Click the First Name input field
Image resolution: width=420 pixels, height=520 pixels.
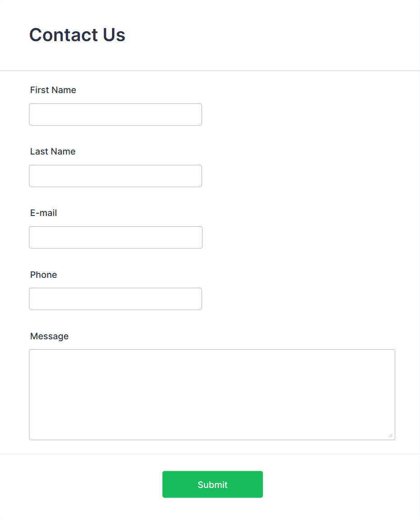tap(115, 114)
